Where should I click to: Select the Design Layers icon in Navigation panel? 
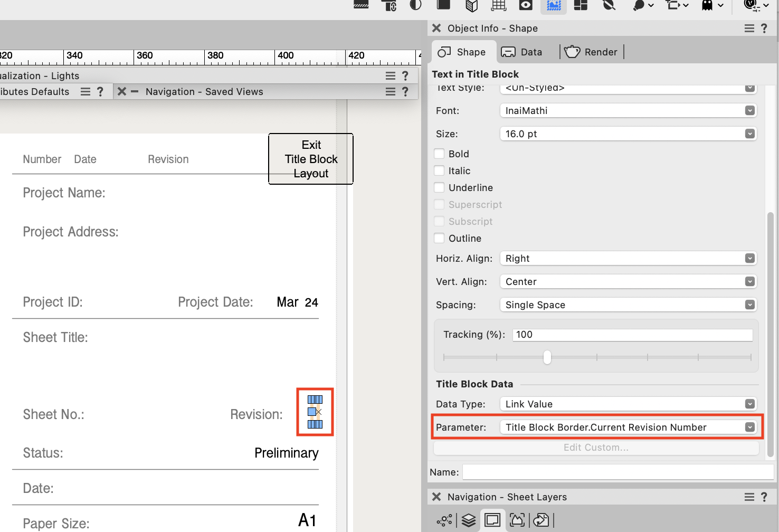pos(469,520)
